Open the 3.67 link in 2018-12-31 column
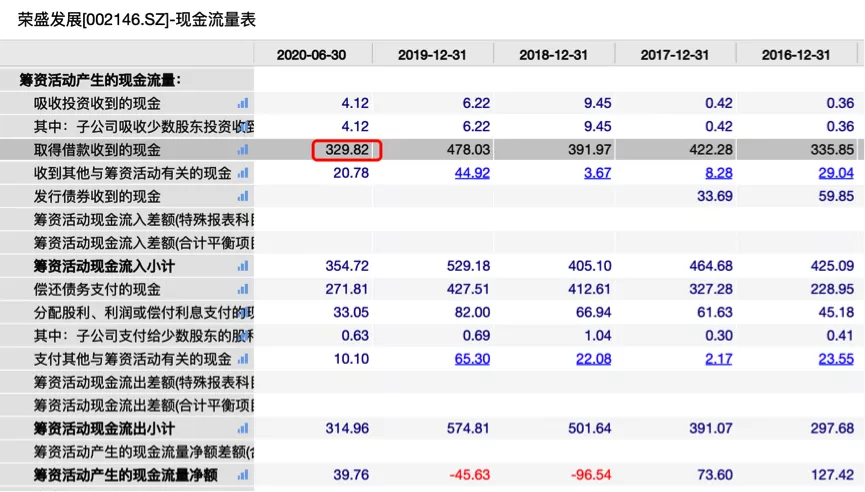The image size is (865, 492). tap(597, 173)
